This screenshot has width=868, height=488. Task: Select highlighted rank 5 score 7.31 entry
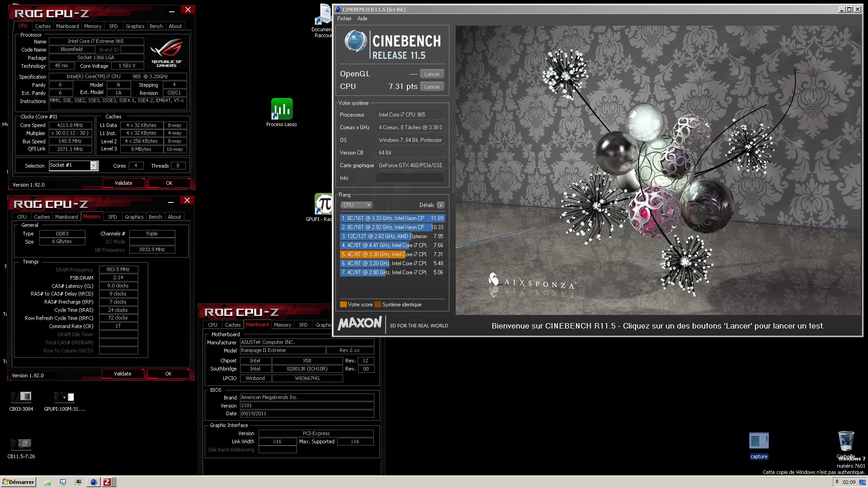click(x=392, y=254)
